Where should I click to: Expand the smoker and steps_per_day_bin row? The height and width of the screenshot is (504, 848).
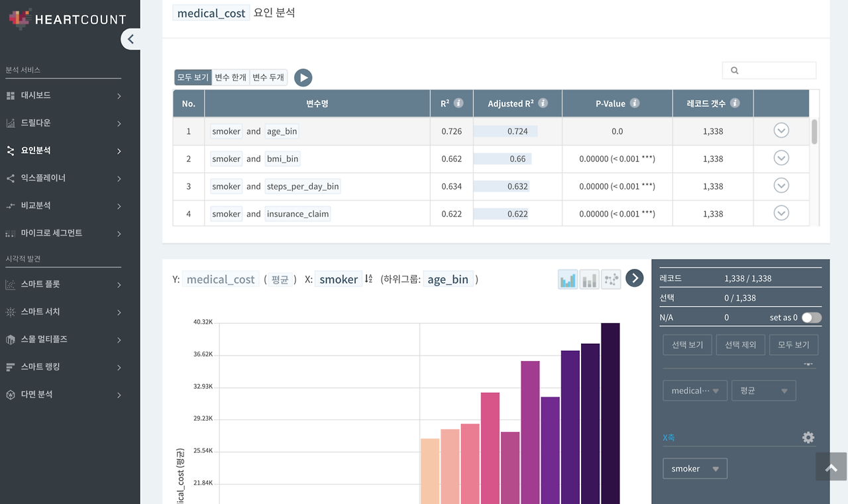pyautogui.click(x=781, y=185)
